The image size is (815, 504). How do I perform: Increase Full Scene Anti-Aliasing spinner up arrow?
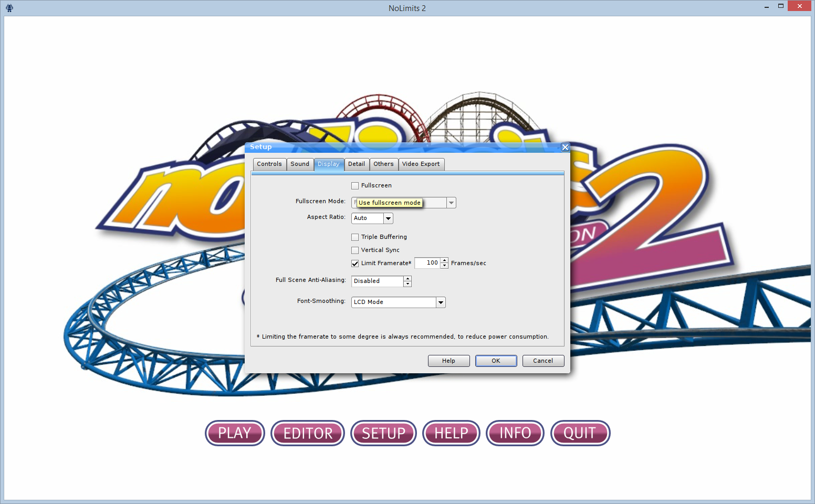pyautogui.click(x=407, y=279)
